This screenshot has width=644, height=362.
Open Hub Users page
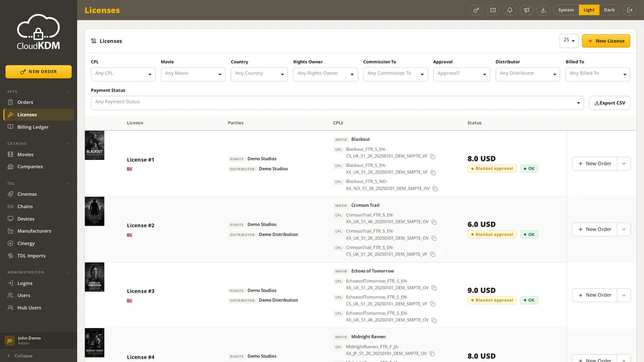tap(38, 308)
